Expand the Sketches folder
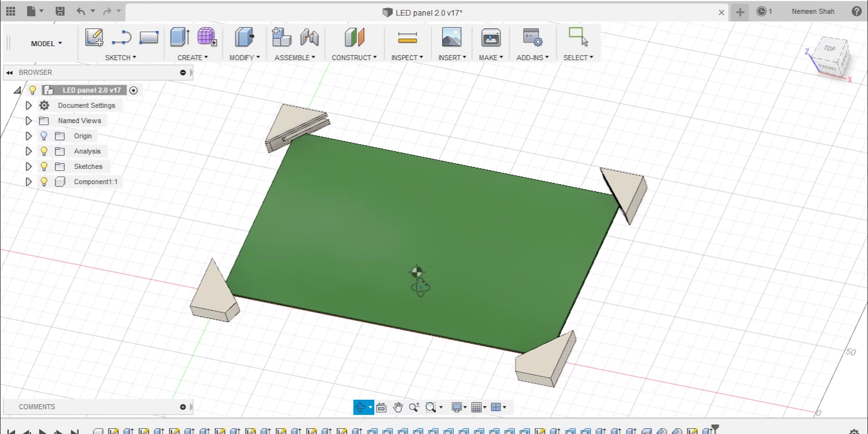Image resolution: width=868 pixels, height=434 pixels. point(28,166)
